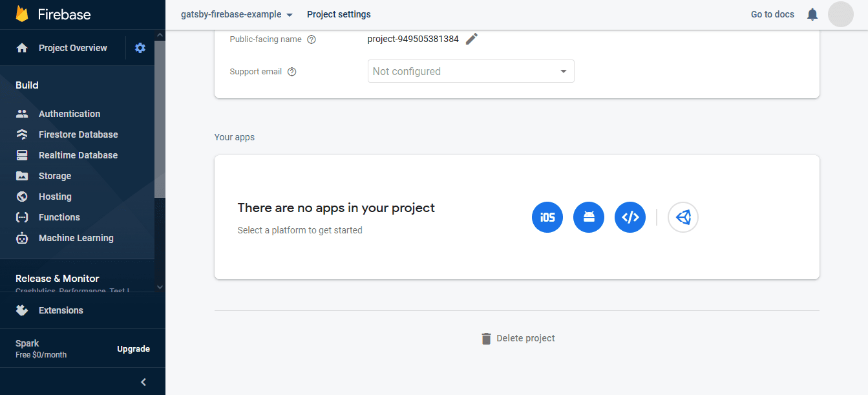Open Realtime Database section

[x=78, y=155]
